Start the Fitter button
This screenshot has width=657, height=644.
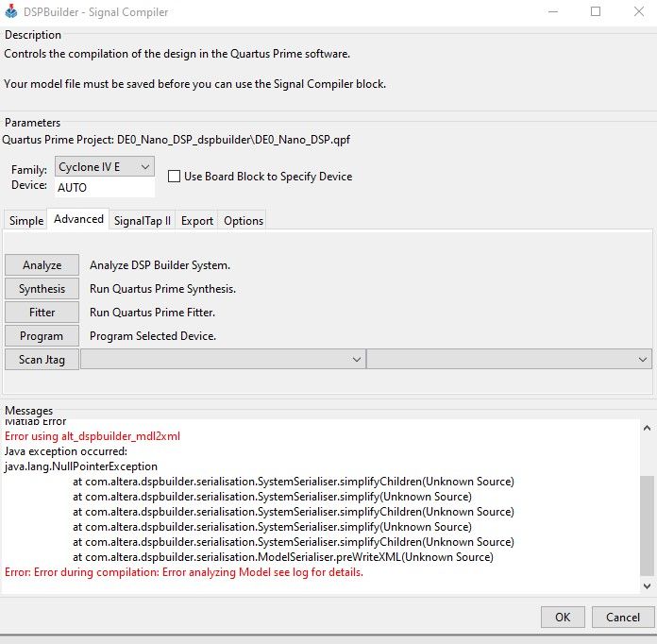(42, 313)
